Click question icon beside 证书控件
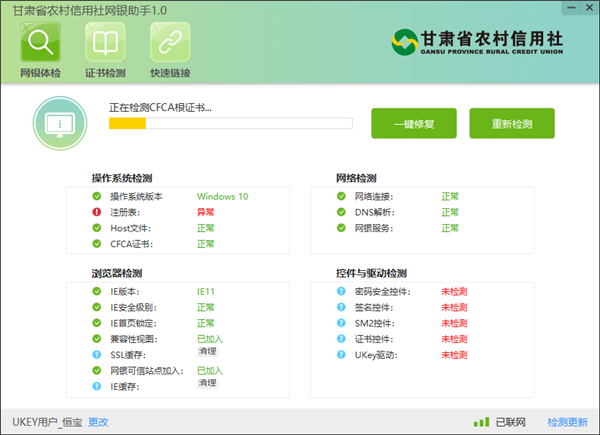This screenshot has height=435, width=600. (341, 339)
